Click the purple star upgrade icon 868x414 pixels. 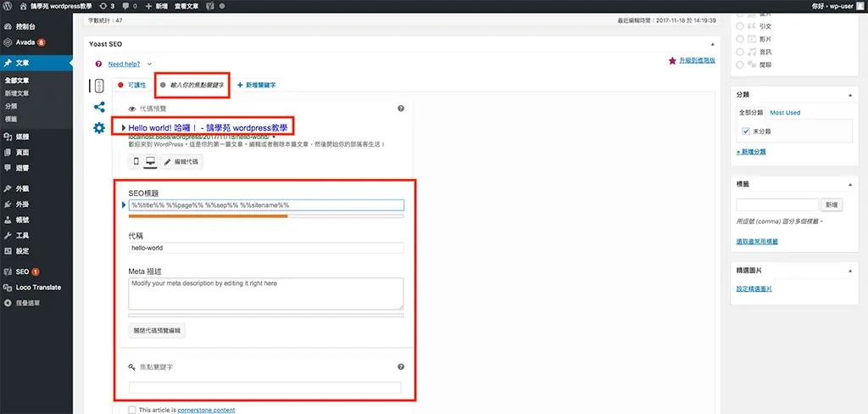pos(672,60)
